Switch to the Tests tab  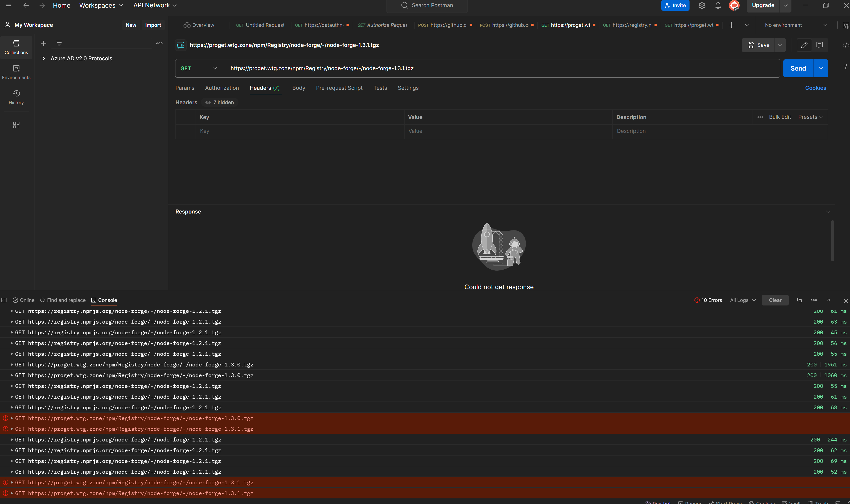[x=380, y=88]
